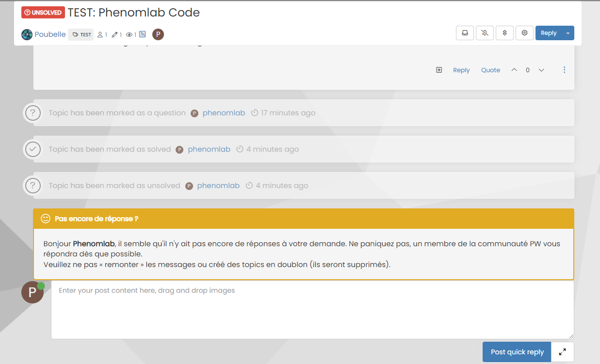Downvote the post with the down chevron
600x364 pixels.
[541, 70]
